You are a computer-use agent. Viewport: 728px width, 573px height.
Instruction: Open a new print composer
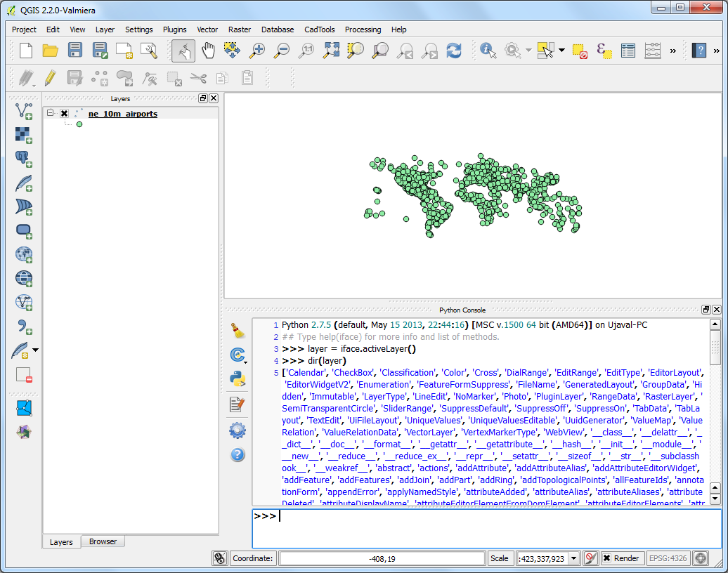coord(124,50)
